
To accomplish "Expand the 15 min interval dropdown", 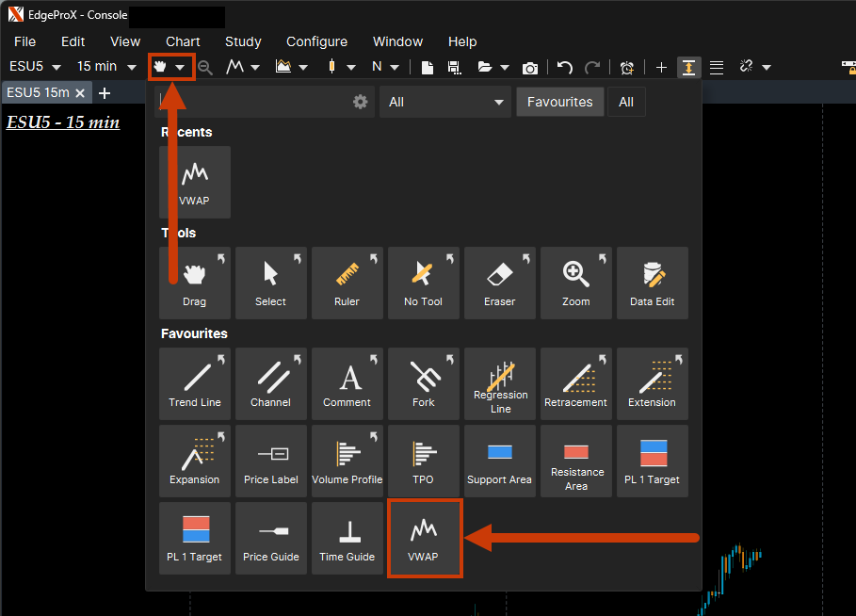I will tap(106, 67).
